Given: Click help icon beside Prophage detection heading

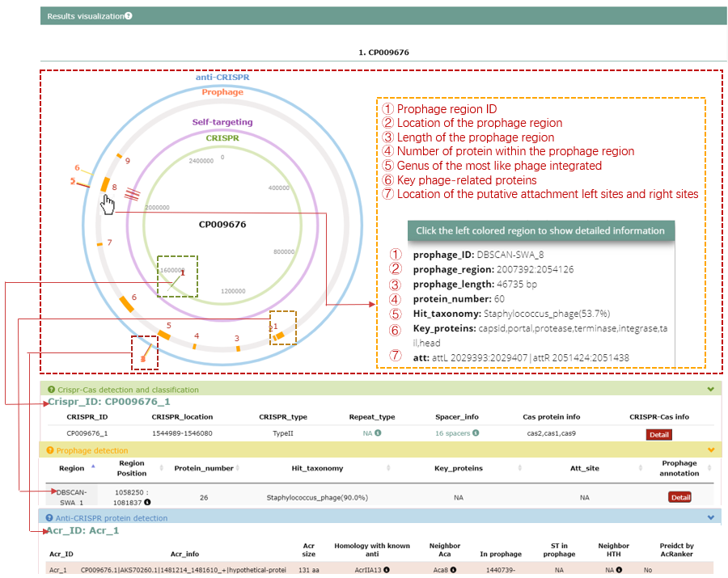Looking at the screenshot, I should [x=50, y=450].
